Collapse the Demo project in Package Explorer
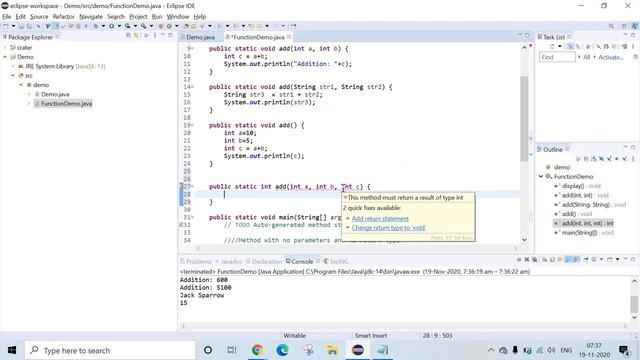Image resolution: width=640 pixels, height=360 pixels. [x=5, y=57]
